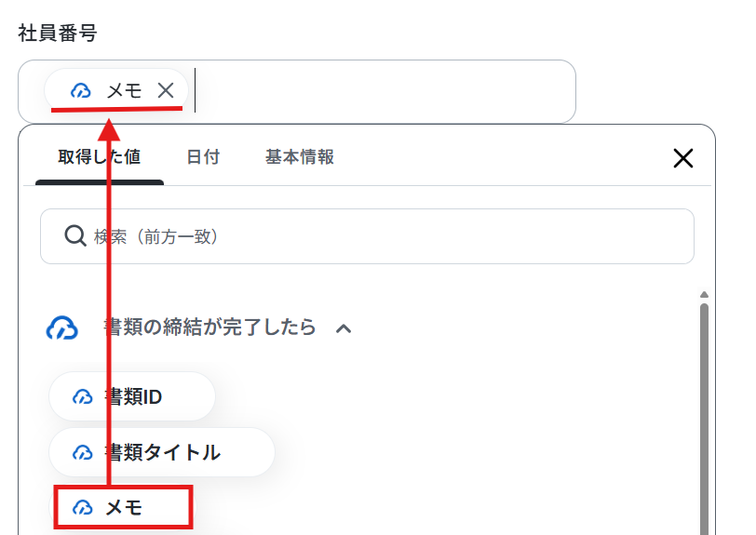The width and height of the screenshot is (756, 535).
Task: Switch to the 日付 tab
Action: point(203,157)
